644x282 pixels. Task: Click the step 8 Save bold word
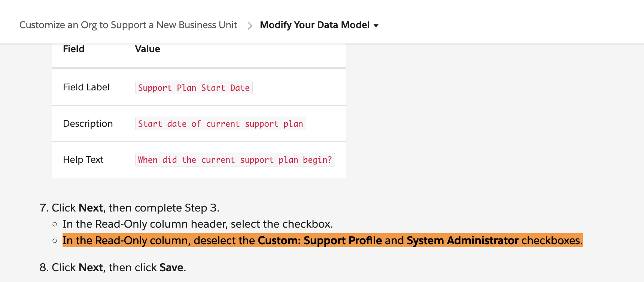(171, 267)
